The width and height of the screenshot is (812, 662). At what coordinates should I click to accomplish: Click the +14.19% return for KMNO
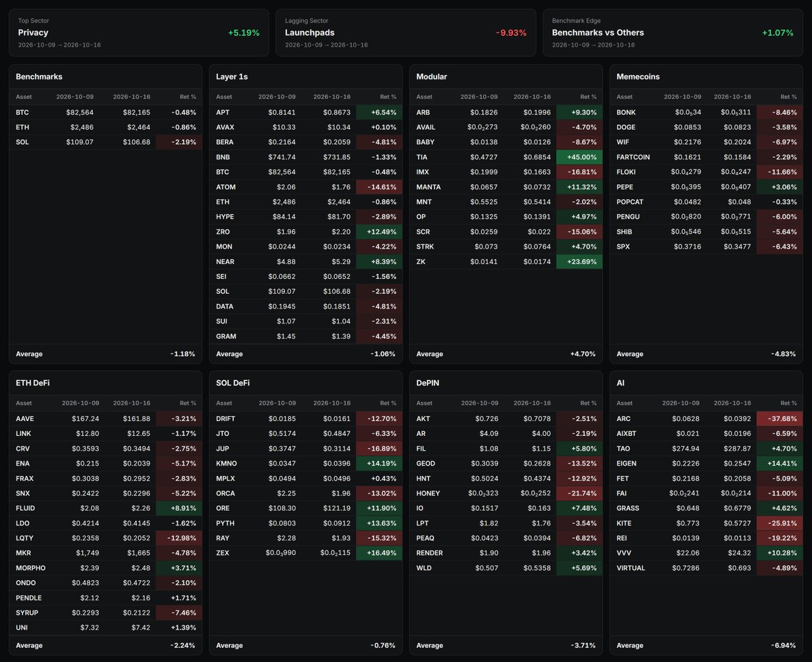(379, 463)
